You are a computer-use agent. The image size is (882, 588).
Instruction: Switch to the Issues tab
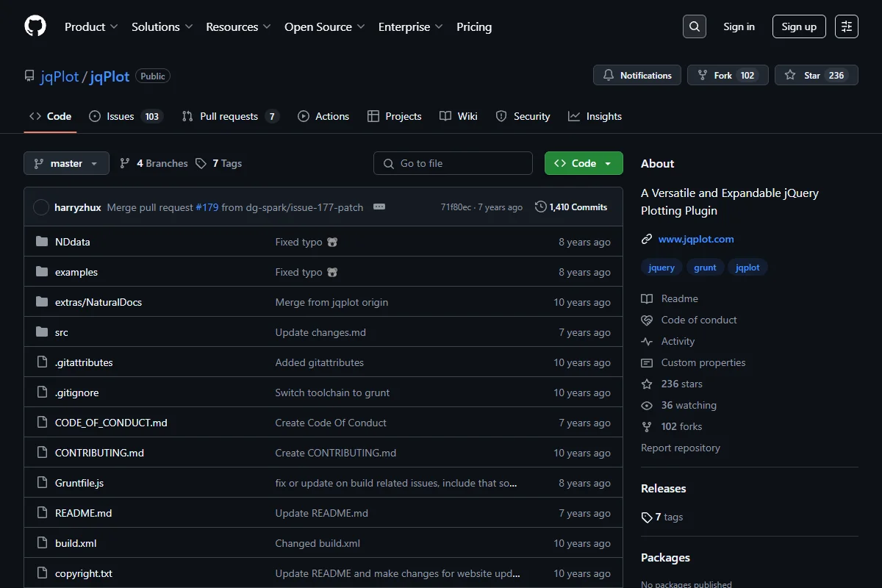click(x=126, y=116)
